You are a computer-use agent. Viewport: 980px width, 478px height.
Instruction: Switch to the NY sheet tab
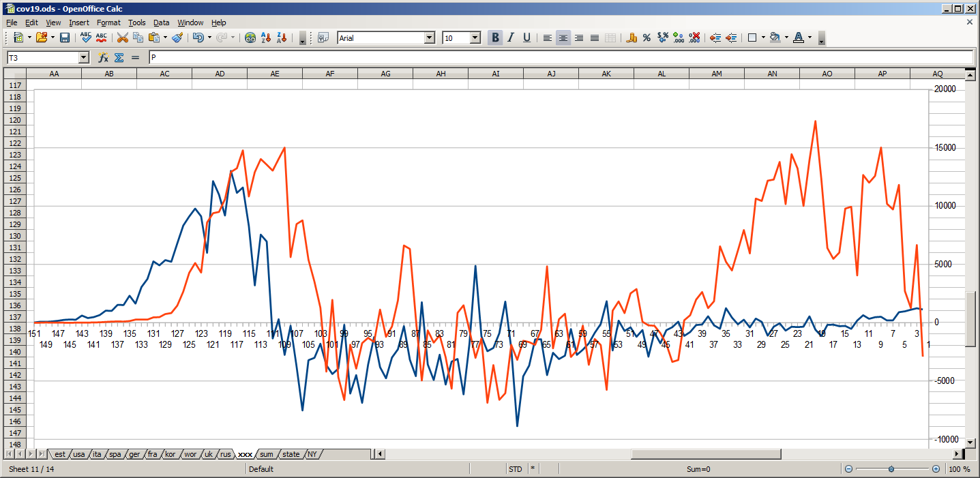pos(312,454)
